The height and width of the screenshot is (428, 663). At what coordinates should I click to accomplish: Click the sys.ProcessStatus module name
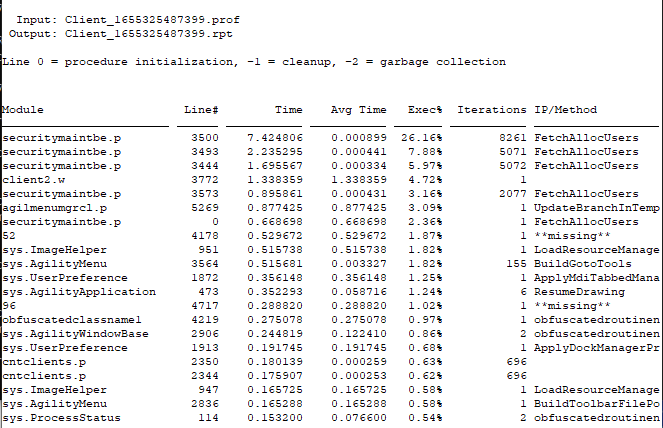[x=61, y=418]
